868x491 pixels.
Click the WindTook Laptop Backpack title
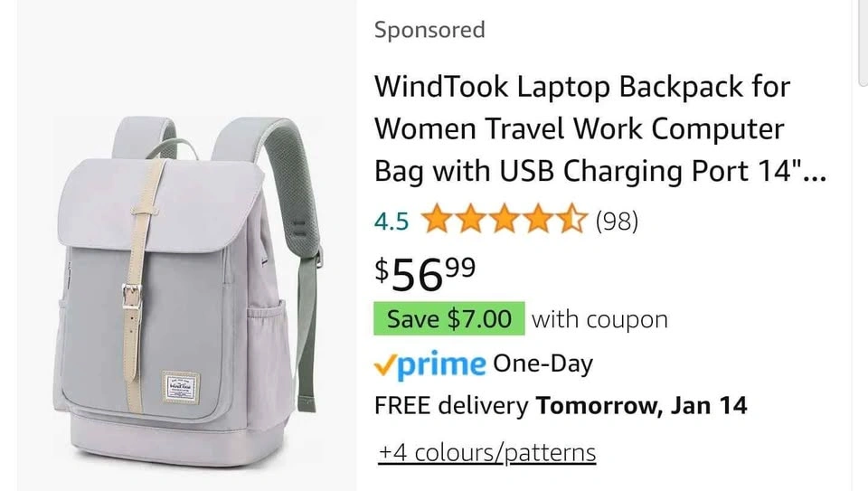coord(600,128)
